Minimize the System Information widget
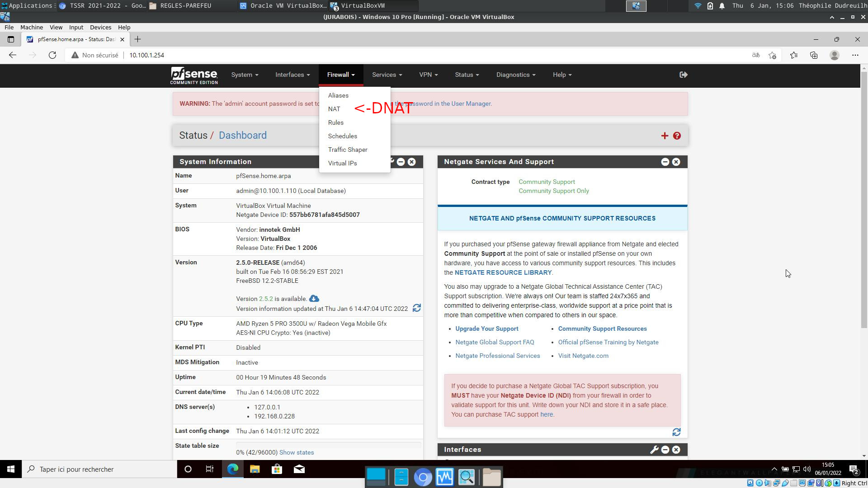This screenshot has width=868, height=488. click(401, 162)
